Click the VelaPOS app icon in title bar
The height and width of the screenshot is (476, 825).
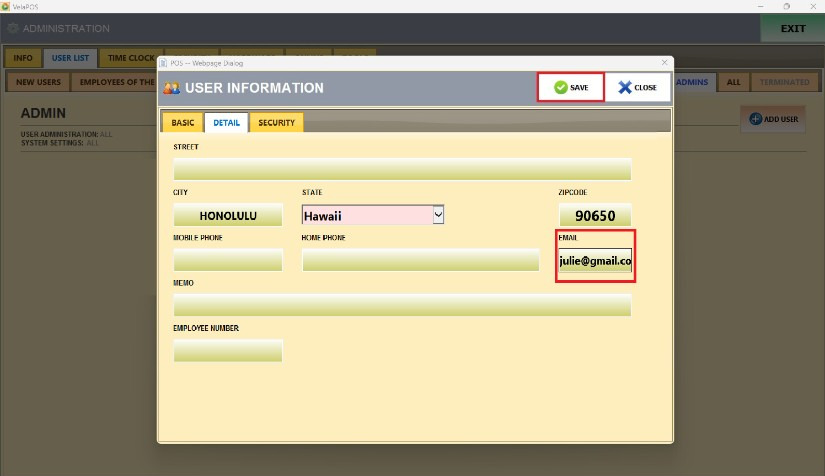click(5, 6)
